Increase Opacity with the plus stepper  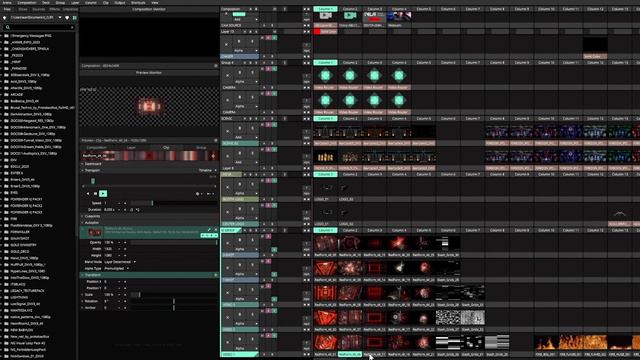pos(125,242)
